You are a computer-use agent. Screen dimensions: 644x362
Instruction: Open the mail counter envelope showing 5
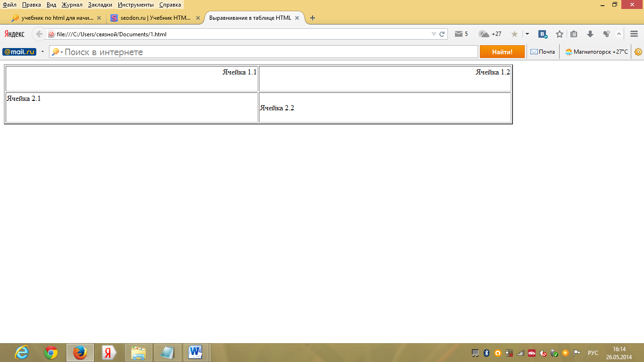(461, 34)
